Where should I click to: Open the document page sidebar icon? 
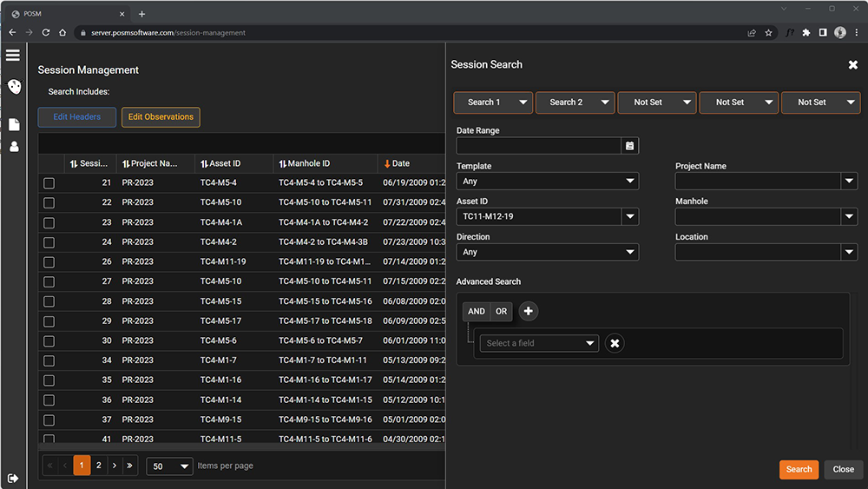[x=14, y=124]
